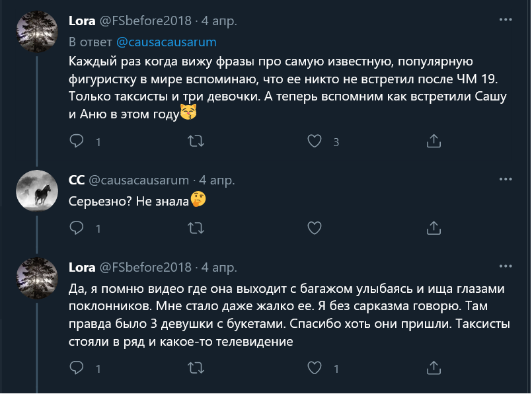Reply to CC's tweet
Image resolution: width=532 pixels, height=394 pixels.
tap(77, 228)
